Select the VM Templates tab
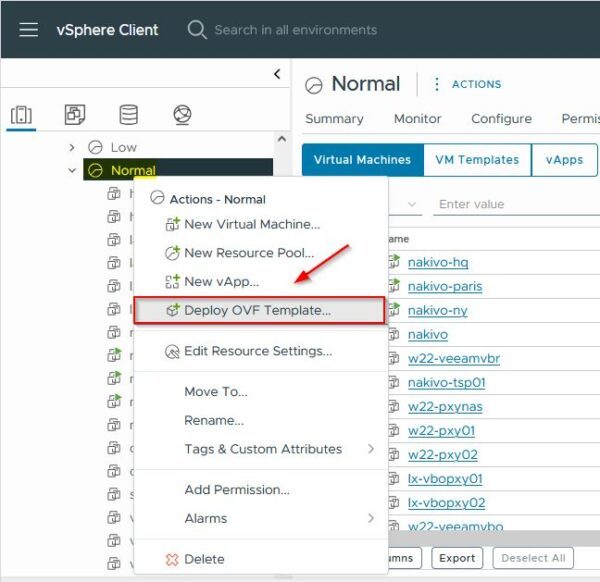This screenshot has width=600, height=582. point(477,160)
